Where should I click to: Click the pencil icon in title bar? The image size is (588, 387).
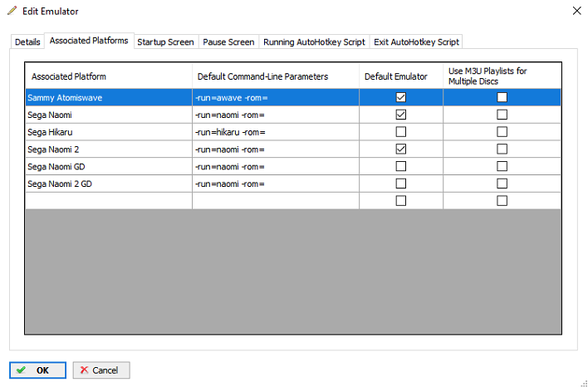12,11
